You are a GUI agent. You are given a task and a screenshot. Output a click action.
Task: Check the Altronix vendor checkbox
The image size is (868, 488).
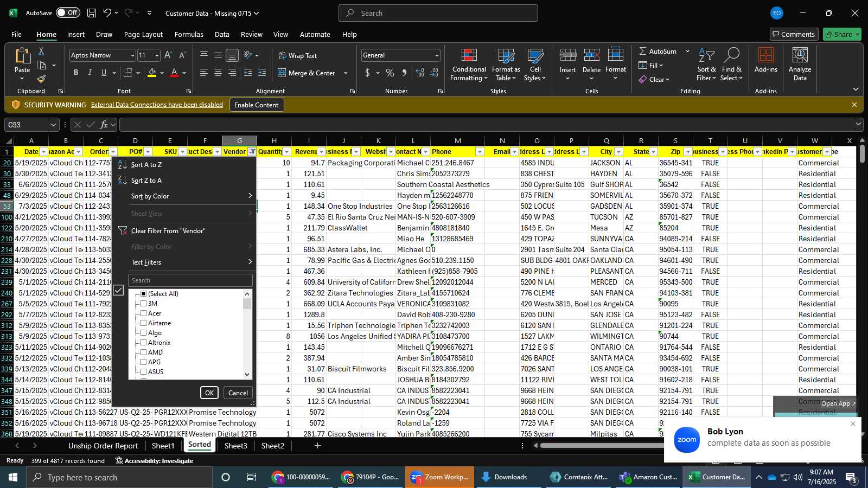pyautogui.click(x=144, y=343)
